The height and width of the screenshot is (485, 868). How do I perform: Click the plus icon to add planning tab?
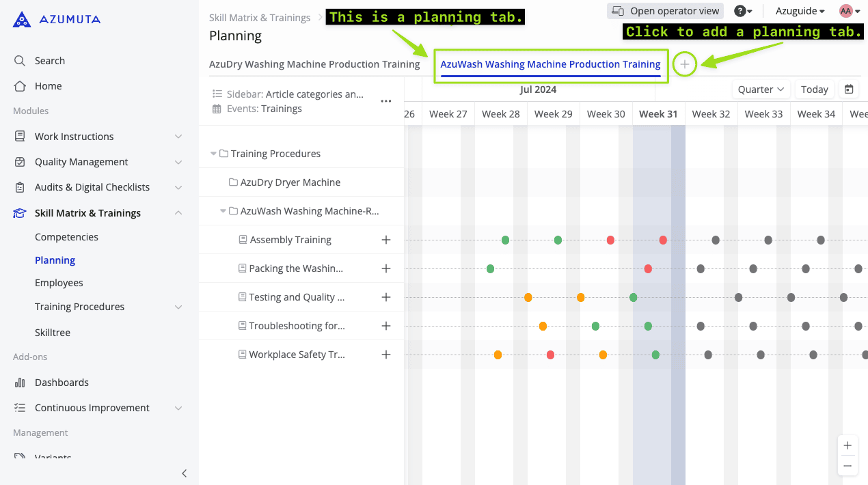pyautogui.click(x=684, y=64)
